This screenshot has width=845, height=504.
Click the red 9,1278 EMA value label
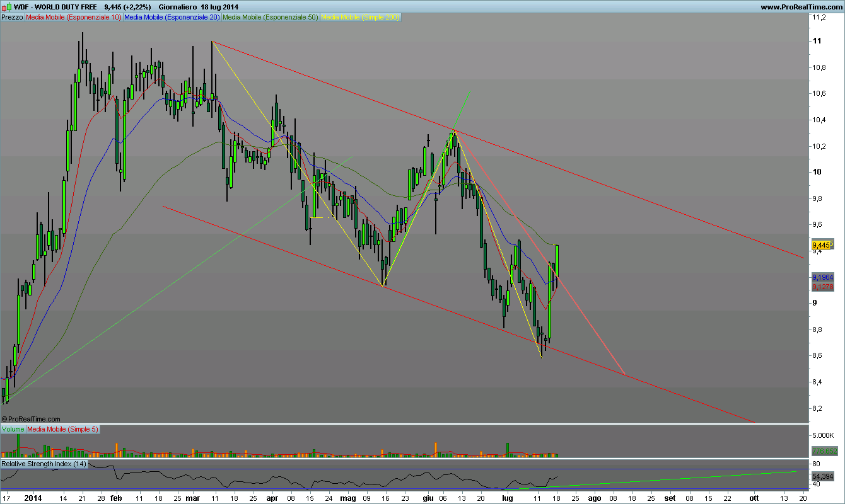coord(822,287)
